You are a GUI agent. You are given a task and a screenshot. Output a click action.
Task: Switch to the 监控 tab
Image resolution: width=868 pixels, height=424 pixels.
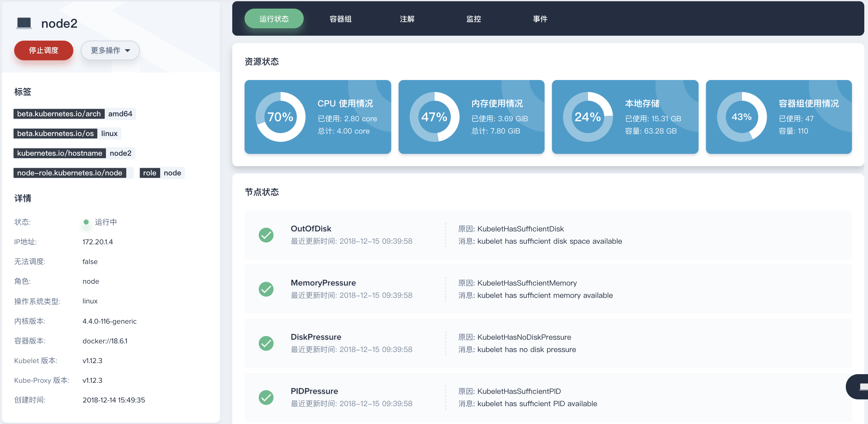point(473,19)
